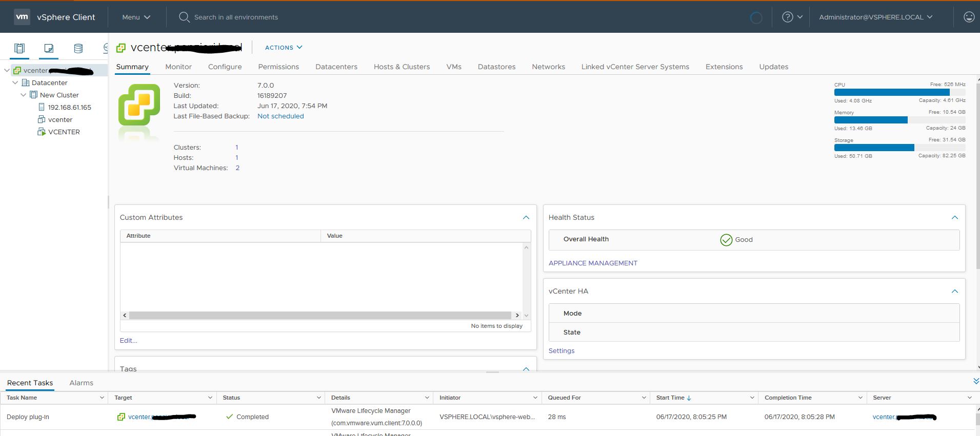Open the vcenter link in Target column
The width and height of the screenshot is (980, 436).
(162, 417)
